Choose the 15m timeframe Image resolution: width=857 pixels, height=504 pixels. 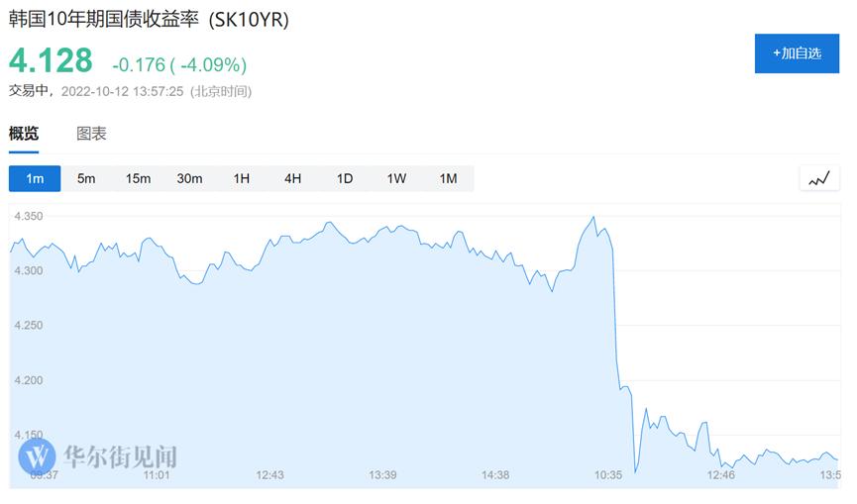(138, 178)
